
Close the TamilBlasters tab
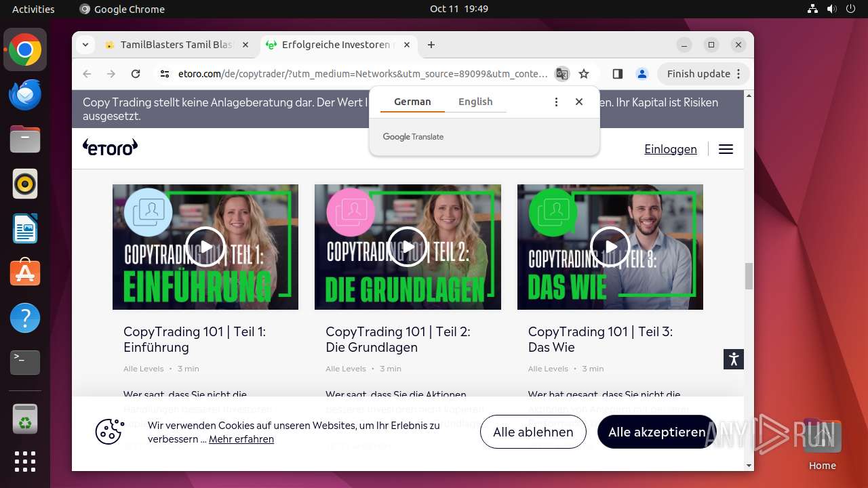(x=245, y=45)
